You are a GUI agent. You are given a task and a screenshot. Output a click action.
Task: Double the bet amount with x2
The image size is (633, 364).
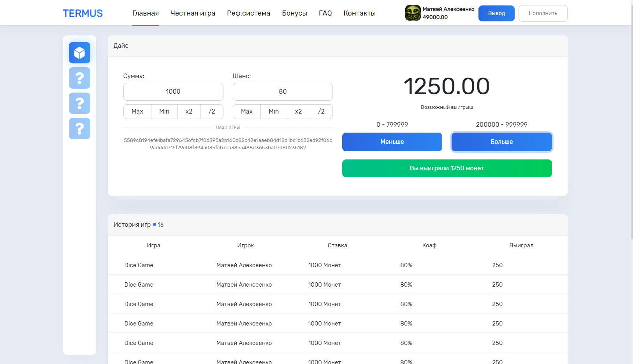coord(189,112)
